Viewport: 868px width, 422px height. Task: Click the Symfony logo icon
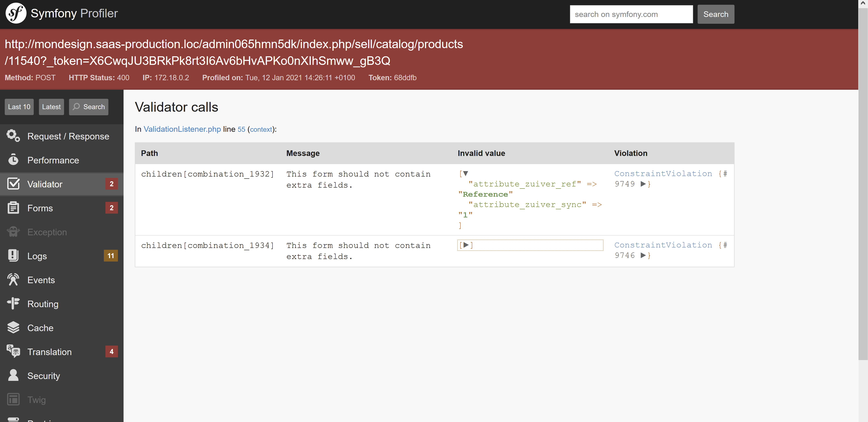coord(16,14)
